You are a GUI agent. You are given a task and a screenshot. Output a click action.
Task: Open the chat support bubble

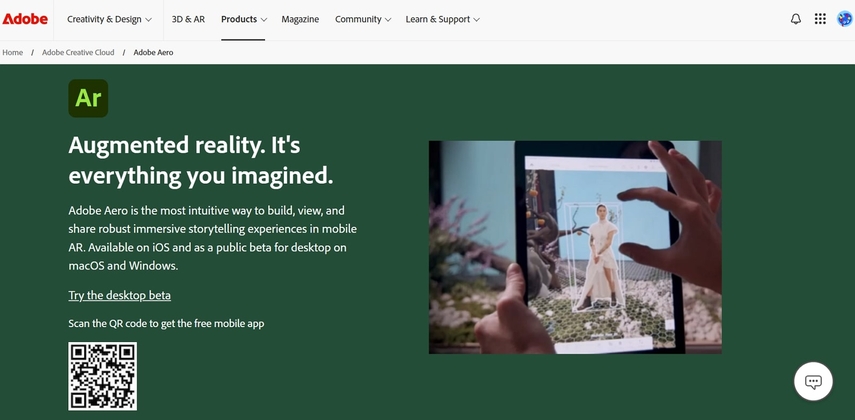pos(813,381)
